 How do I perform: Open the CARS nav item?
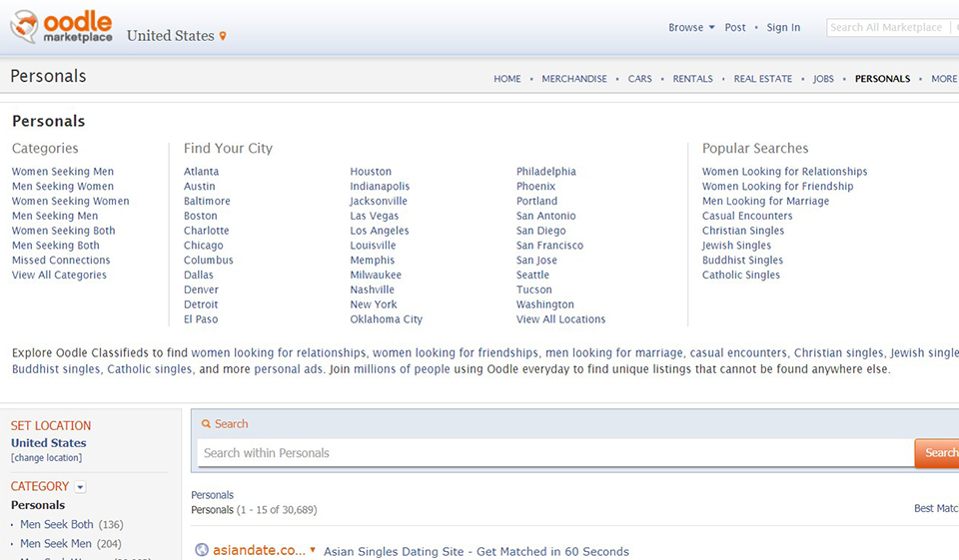[x=639, y=79]
